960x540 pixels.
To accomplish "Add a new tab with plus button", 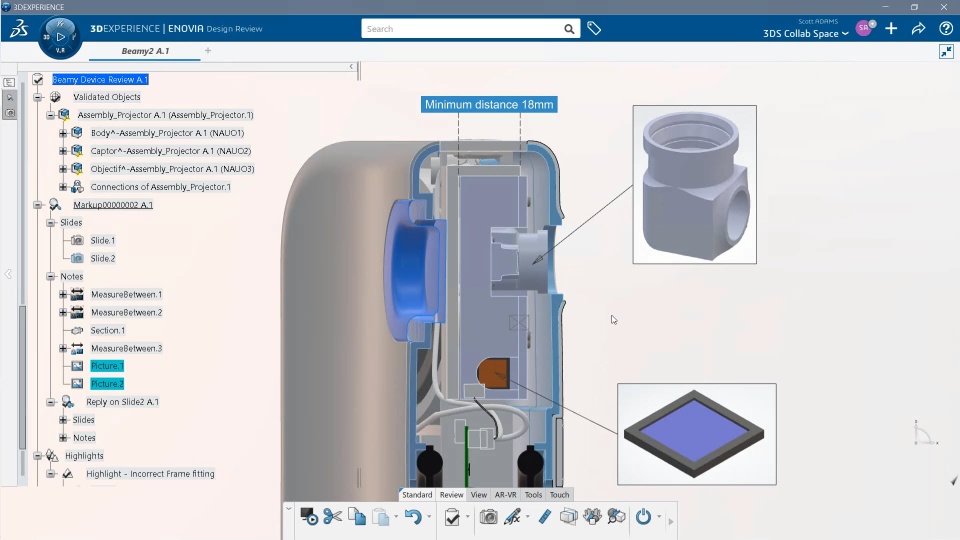I will (208, 51).
